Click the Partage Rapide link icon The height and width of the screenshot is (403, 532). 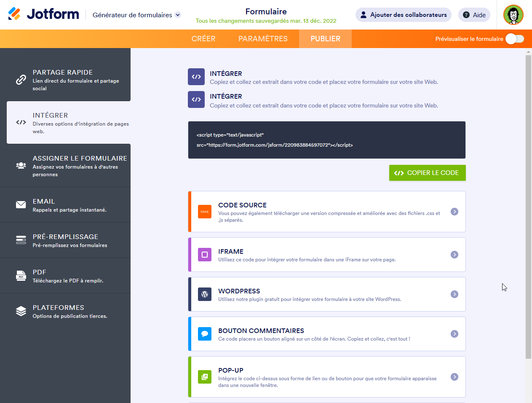click(x=21, y=80)
